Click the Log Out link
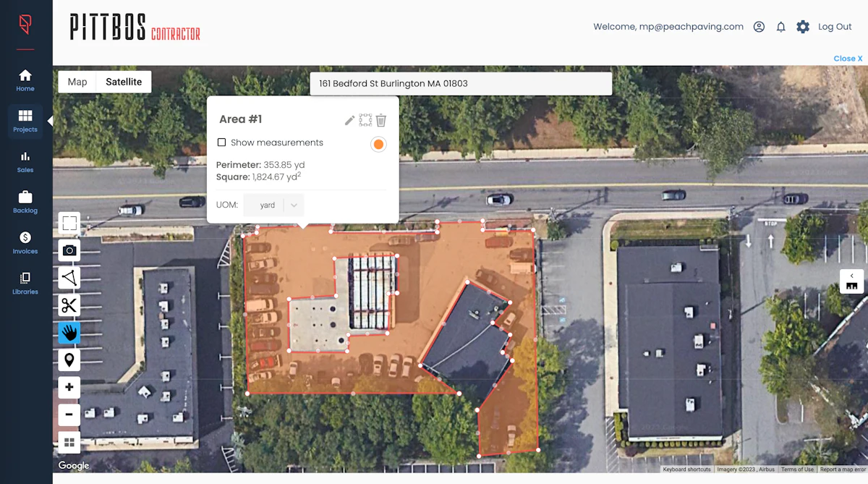Image resolution: width=868 pixels, height=484 pixels. (835, 27)
